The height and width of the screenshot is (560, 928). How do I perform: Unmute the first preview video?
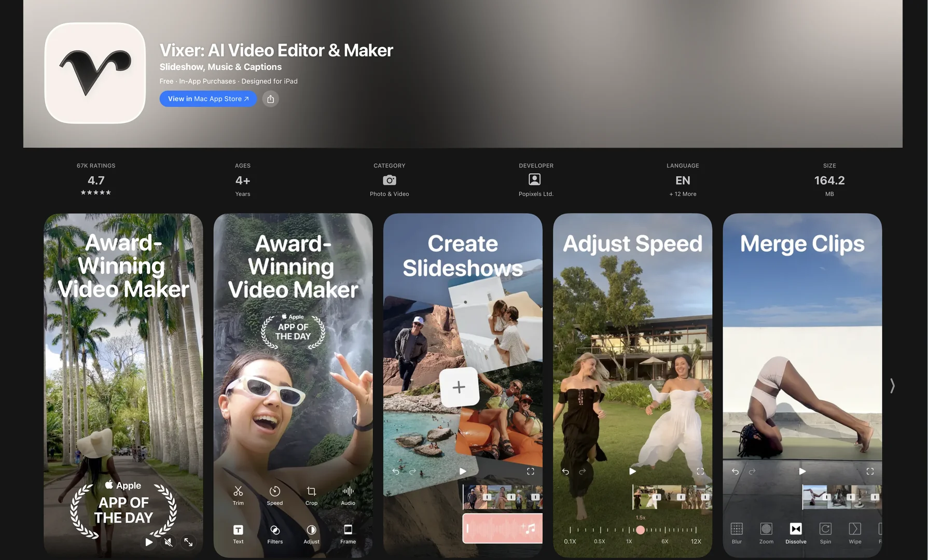coord(168,542)
